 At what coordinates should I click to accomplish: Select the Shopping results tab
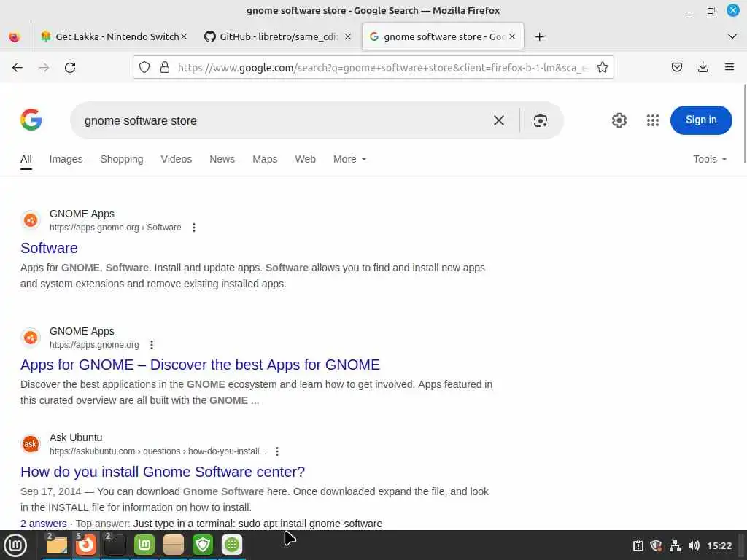tap(122, 159)
